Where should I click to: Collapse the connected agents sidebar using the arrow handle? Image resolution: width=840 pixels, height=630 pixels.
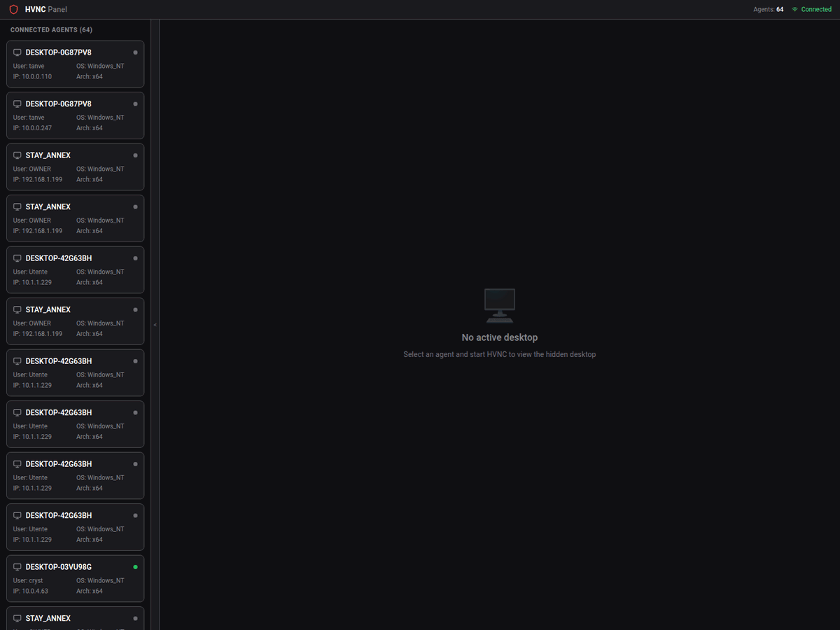155,325
